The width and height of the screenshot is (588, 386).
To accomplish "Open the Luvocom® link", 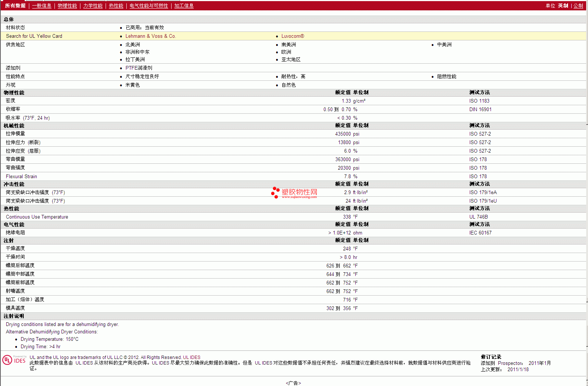I will click(x=293, y=36).
